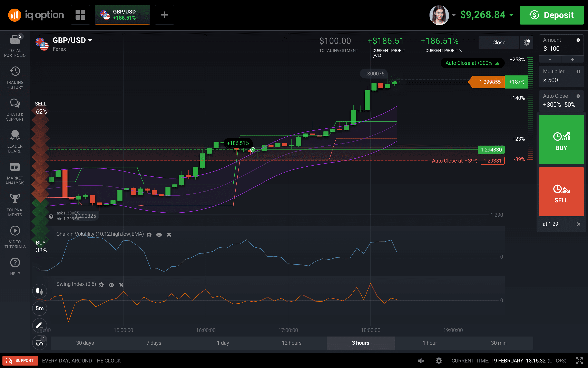Increase amount with plus button
Viewport: 588px width, 368px height.
(x=572, y=59)
